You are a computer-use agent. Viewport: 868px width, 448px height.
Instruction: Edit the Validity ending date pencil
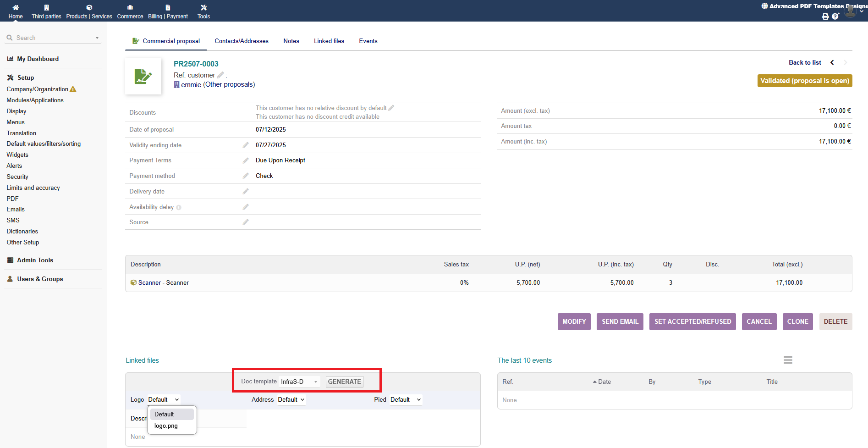point(246,145)
